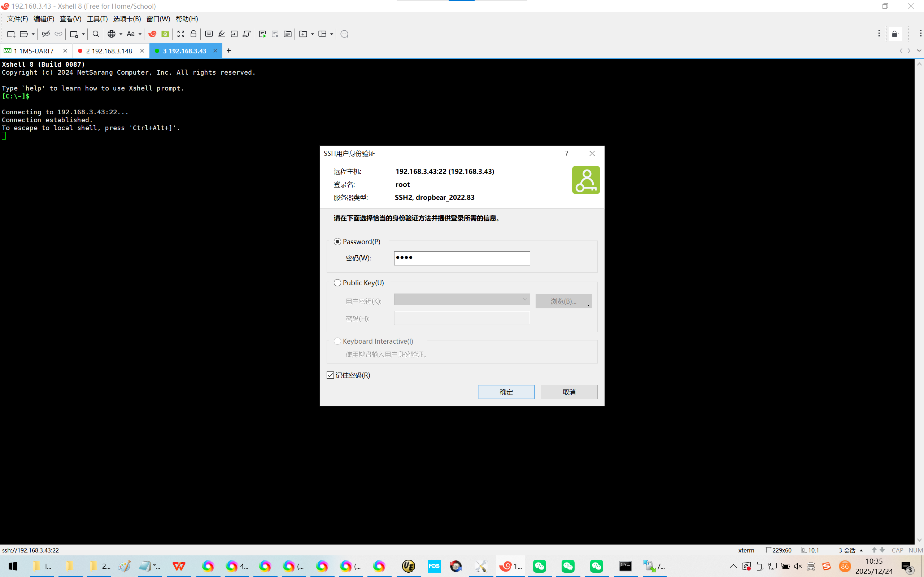Viewport: 924px width, 577px height.
Task: Select the Public Key(U) radio option
Action: click(x=337, y=283)
